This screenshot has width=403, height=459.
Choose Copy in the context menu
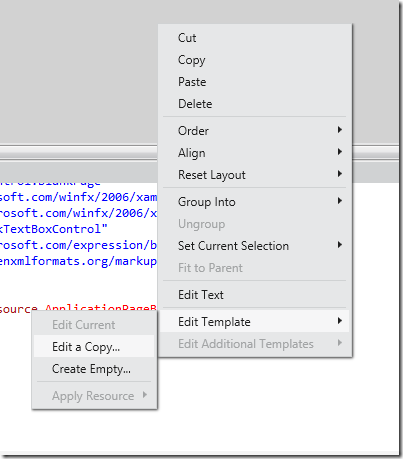click(x=255, y=60)
